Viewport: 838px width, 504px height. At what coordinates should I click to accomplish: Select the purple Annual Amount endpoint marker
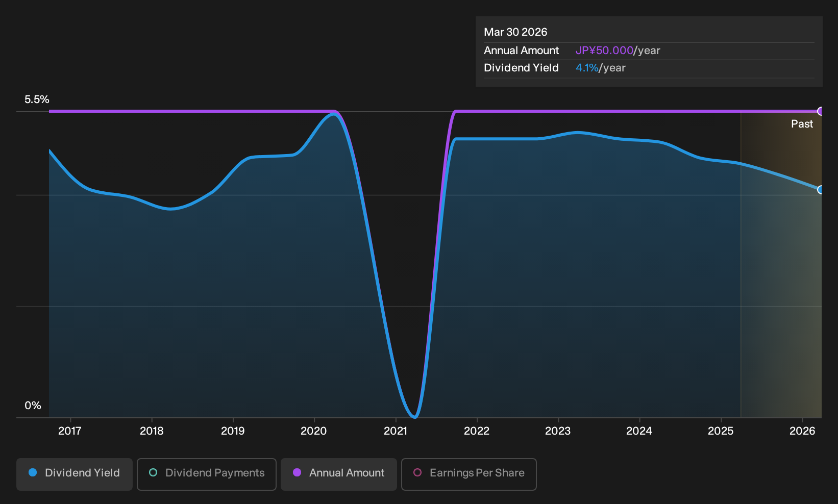[821, 111]
